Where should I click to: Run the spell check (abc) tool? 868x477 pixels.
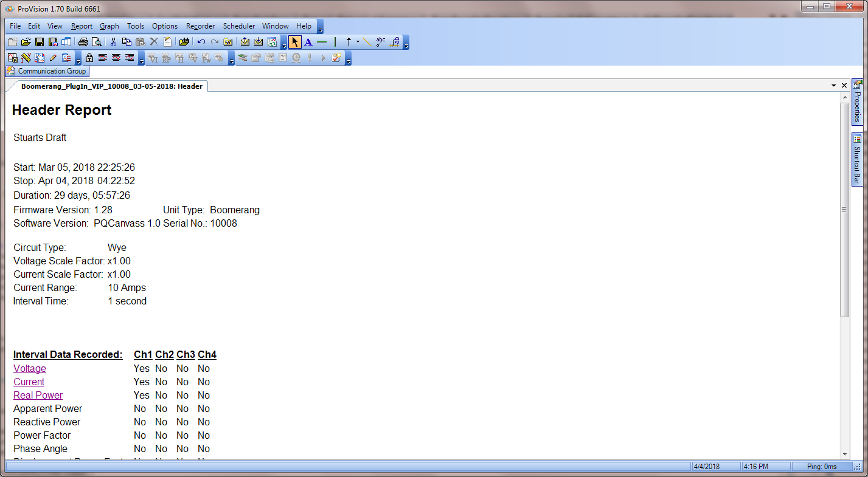click(x=380, y=41)
